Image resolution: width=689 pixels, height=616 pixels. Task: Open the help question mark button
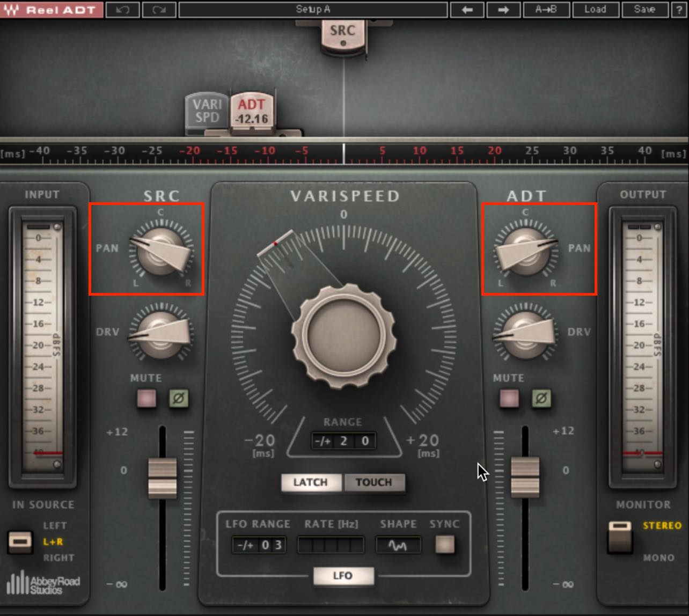point(678,10)
